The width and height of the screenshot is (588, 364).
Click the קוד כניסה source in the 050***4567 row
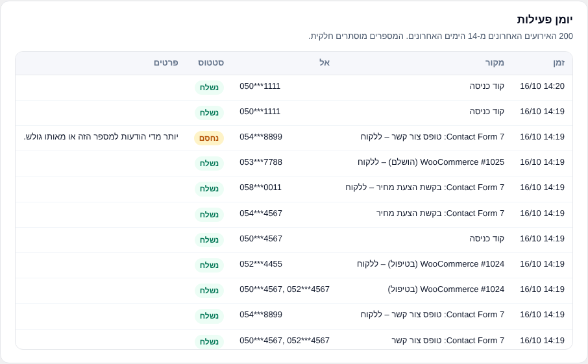[x=487, y=239]
